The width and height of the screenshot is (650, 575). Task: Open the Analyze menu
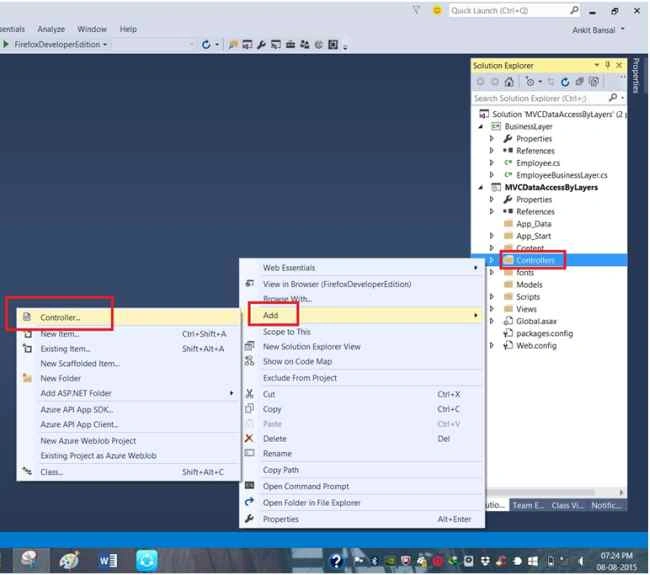coord(51,29)
